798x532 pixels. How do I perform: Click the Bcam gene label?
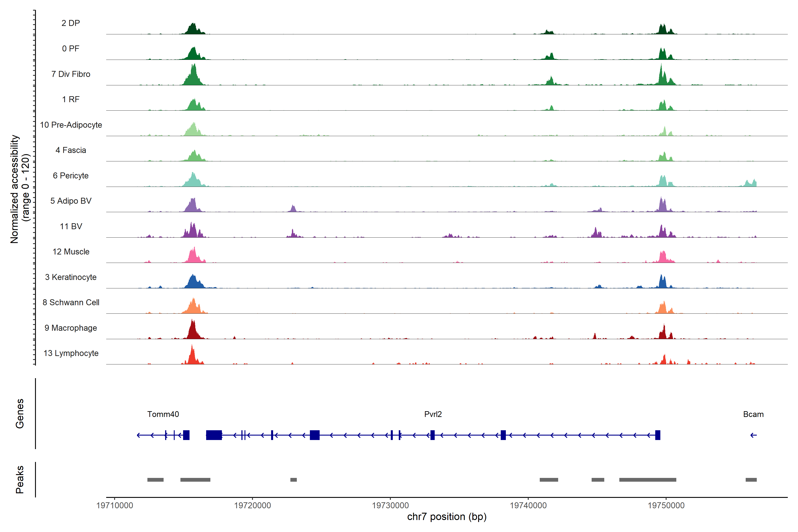(753, 414)
